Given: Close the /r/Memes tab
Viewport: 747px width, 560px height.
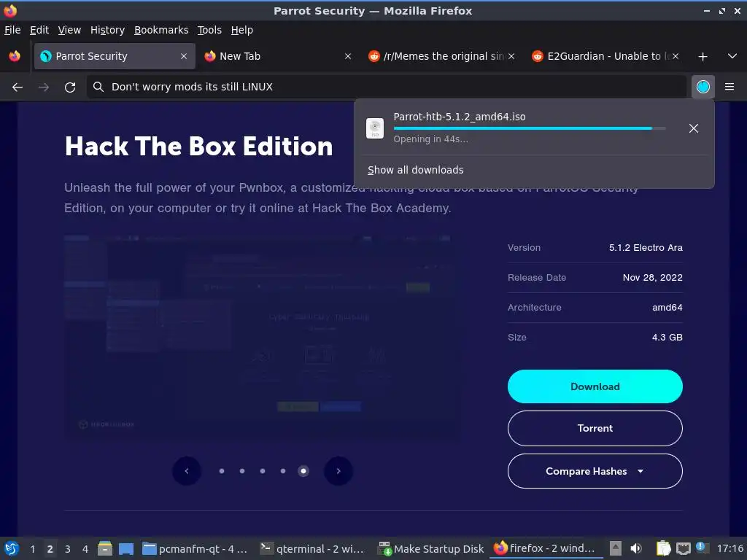Looking at the screenshot, I should pos(511,56).
